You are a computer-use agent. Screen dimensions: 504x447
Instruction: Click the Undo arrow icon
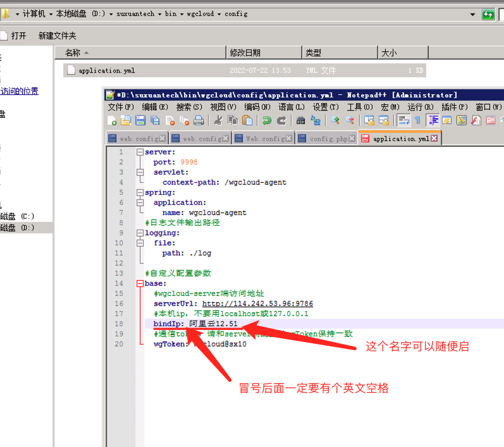click(266, 120)
